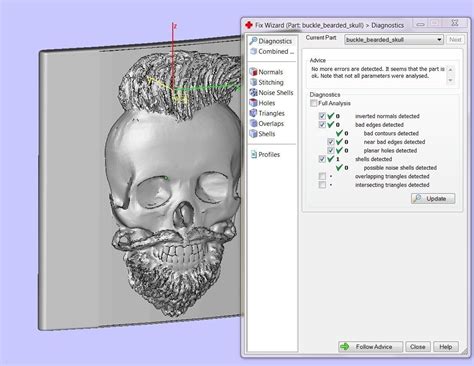Click the dialog minimize button
Screen dimensions: 474x366
(x=421, y=23)
